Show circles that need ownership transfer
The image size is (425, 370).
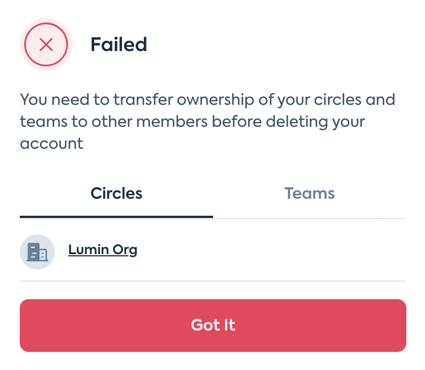116,194
